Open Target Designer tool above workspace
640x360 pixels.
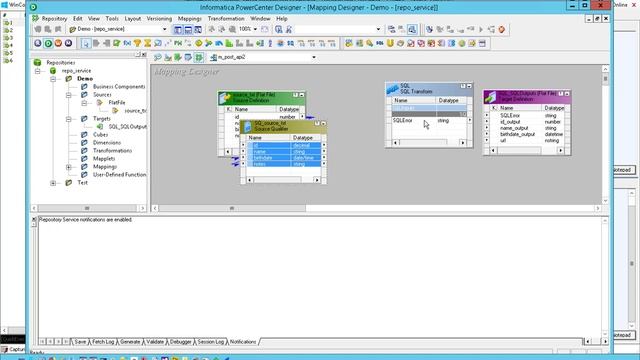tap(168, 57)
